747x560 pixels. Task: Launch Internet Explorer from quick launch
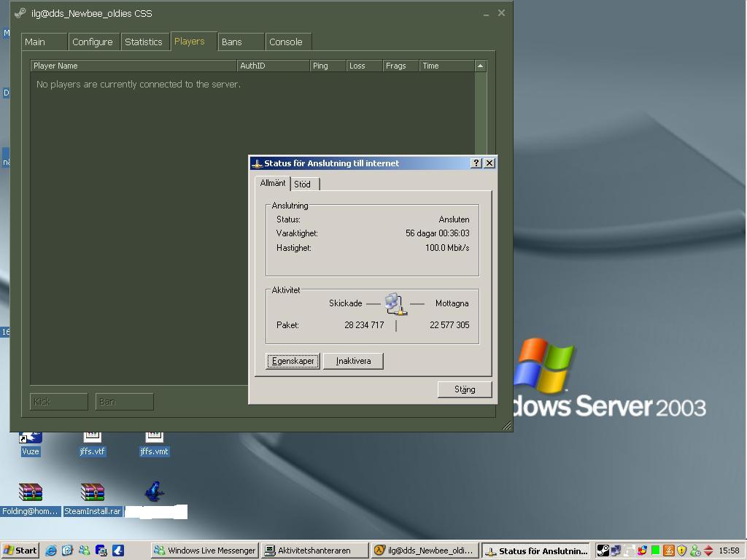50,551
